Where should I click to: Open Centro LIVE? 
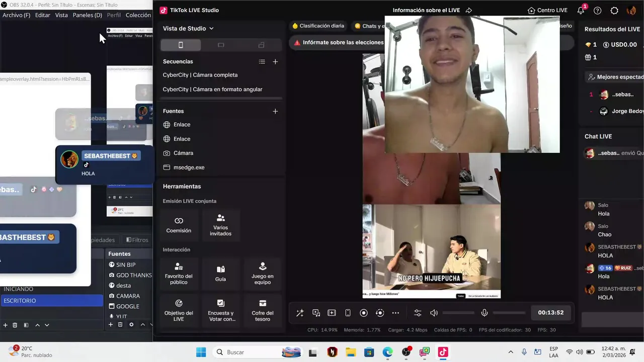(x=547, y=10)
